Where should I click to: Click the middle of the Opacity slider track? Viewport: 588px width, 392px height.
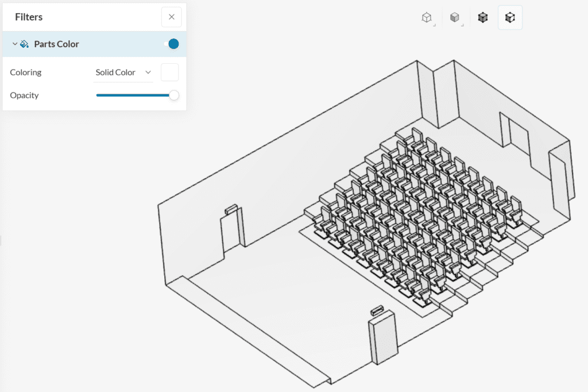click(x=134, y=95)
